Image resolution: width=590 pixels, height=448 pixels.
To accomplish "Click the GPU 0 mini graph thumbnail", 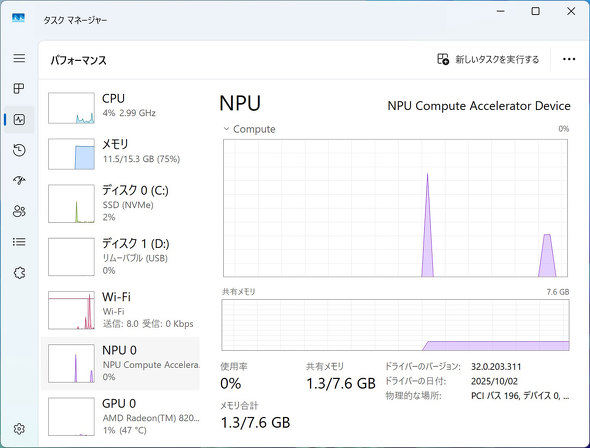I will click(x=71, y=417).
